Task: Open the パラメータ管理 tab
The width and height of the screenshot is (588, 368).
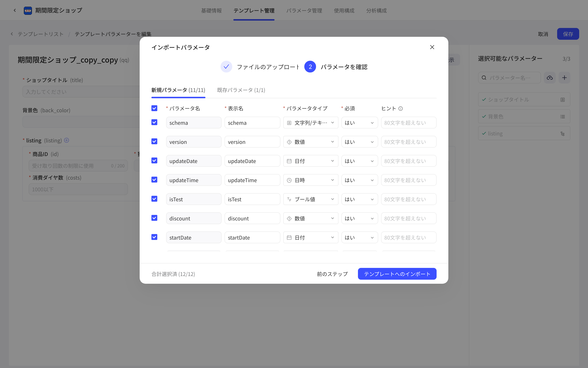Action: pyautogui.click(x=304, y=10)
